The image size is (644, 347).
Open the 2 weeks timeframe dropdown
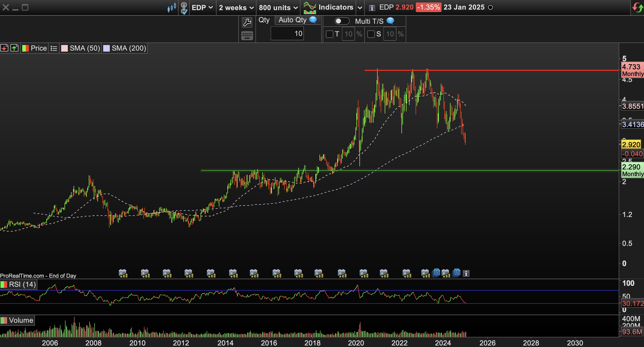tap(236, 8)
